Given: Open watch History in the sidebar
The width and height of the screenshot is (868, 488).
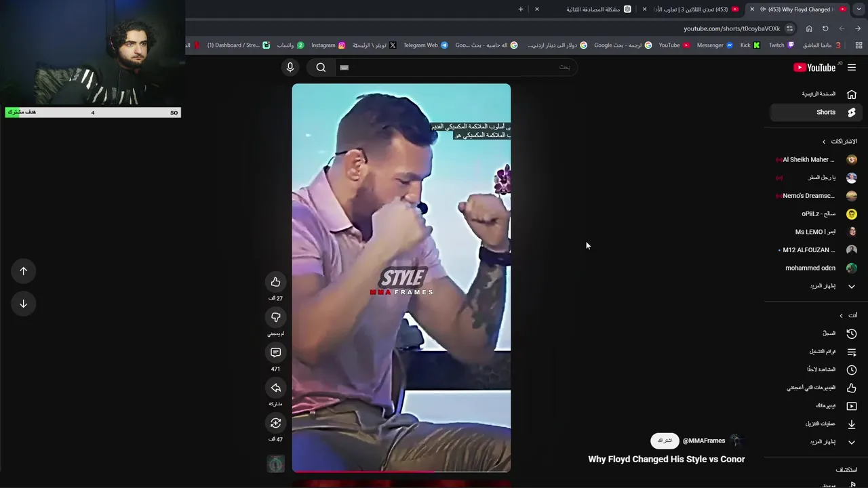Looking at the screenshot, I should tap(816, 333).
